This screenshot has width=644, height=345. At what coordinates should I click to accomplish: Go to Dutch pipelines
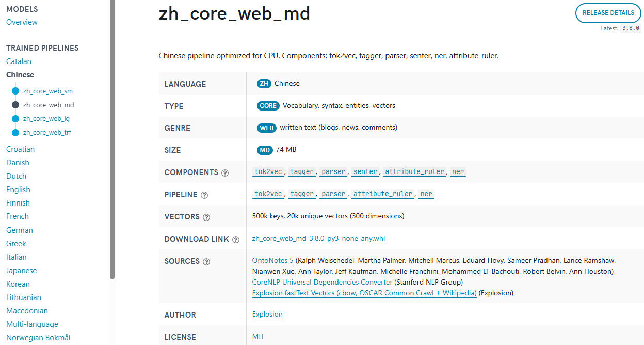coord(16,176)
